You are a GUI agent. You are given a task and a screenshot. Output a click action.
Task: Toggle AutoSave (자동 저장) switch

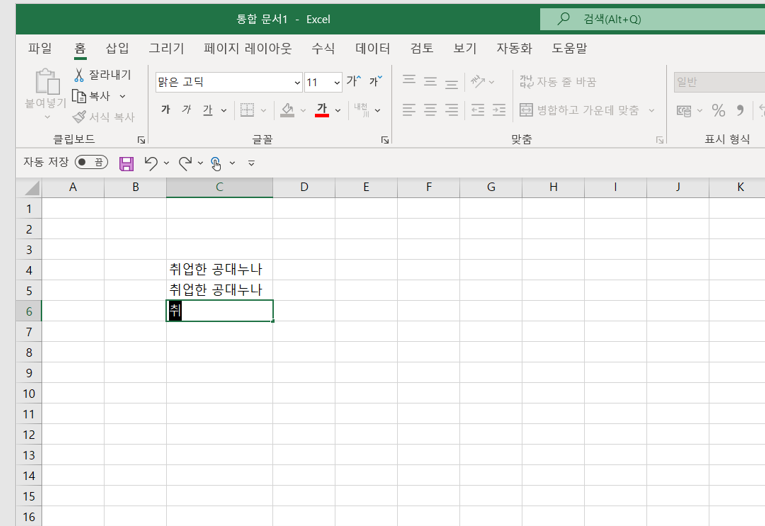coord(91,162)
